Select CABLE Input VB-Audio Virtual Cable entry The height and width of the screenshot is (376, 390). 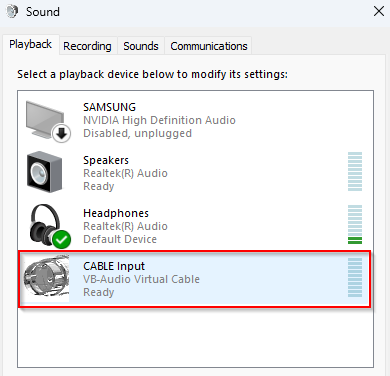195,279
